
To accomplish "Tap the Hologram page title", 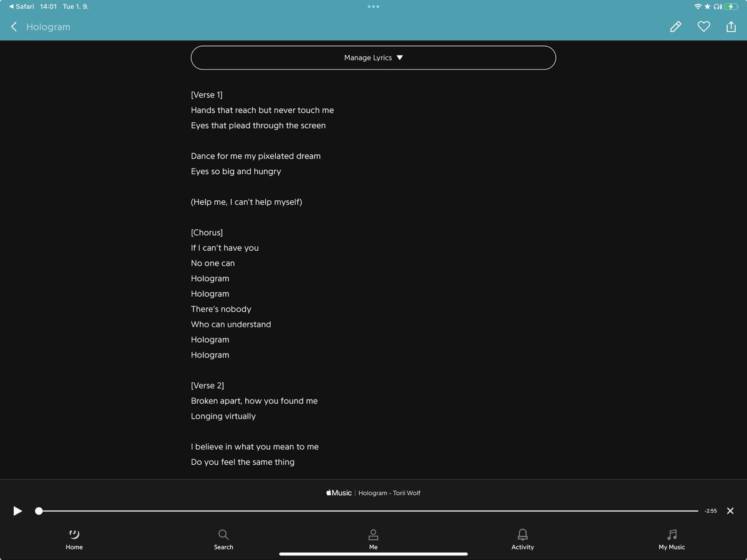I will coord(48,27).
